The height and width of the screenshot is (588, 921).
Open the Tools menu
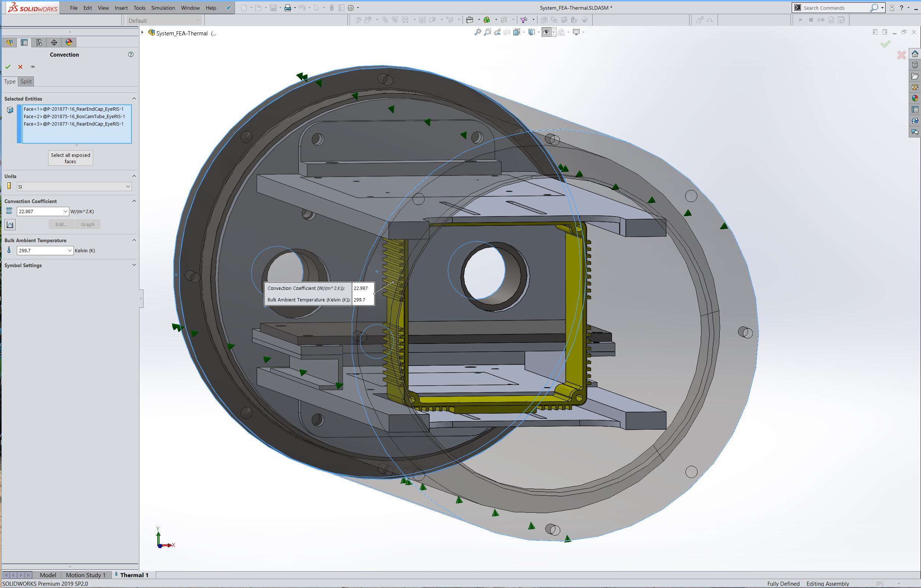point(139,8)
